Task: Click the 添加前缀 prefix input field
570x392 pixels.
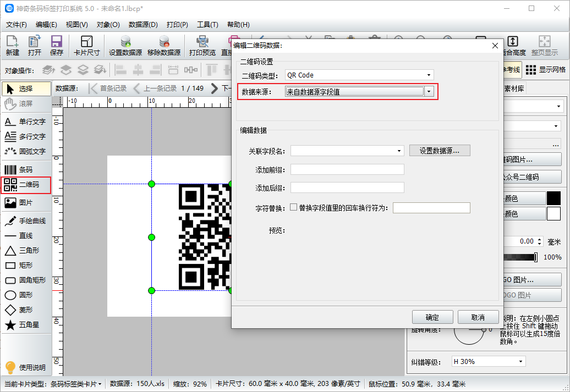Action: click(x=347, y=169)
